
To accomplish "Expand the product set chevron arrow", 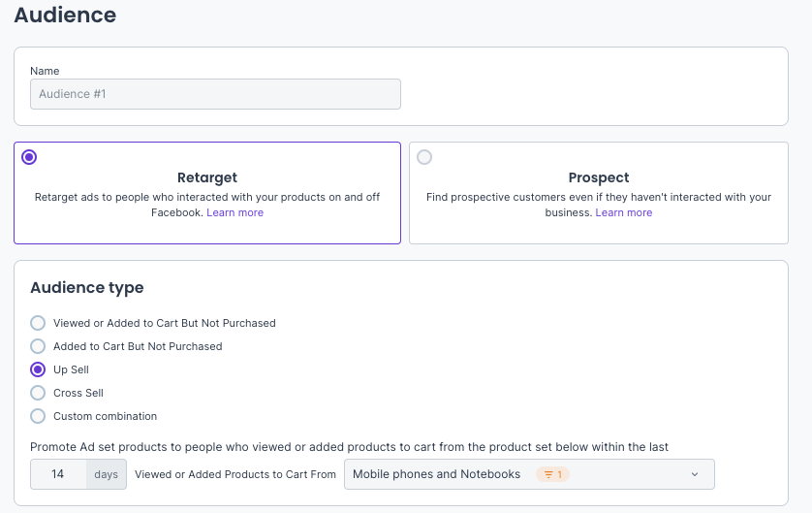I will click(695, 474).
